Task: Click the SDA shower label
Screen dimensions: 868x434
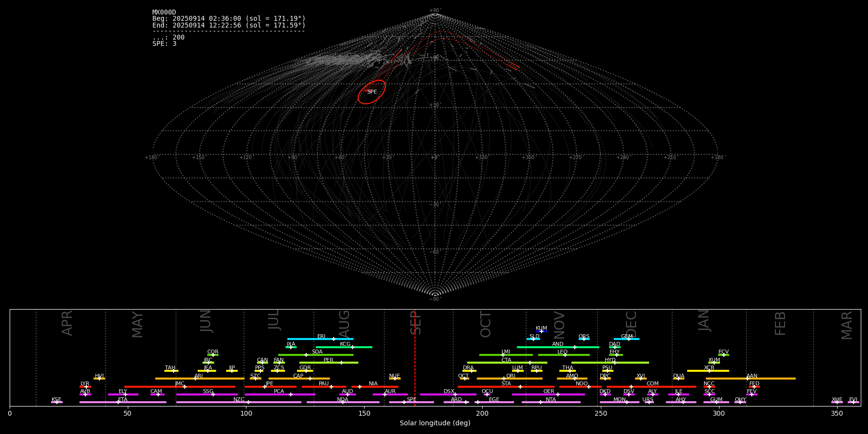Action: point(317,352)
